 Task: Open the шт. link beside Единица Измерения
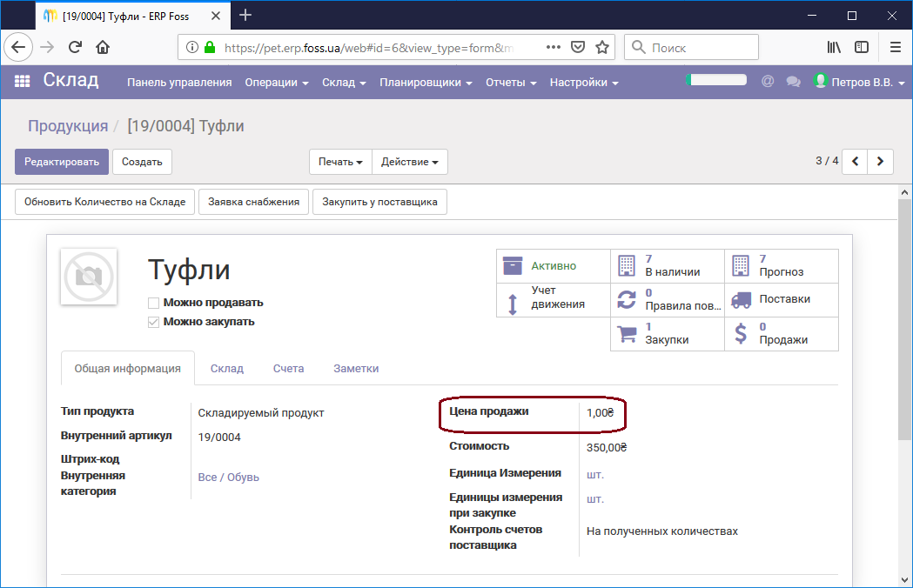tap(595, 475)
